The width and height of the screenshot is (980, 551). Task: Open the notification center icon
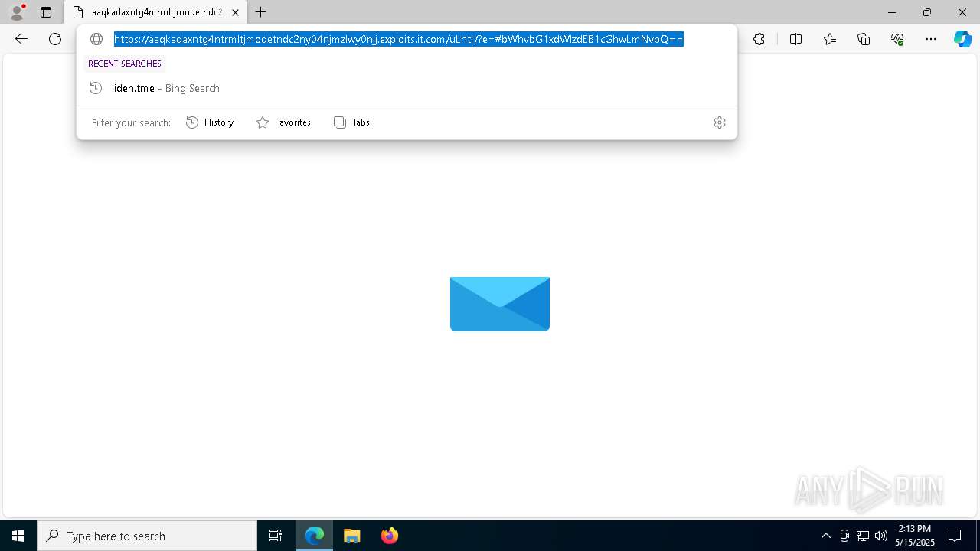pos(955,536)
